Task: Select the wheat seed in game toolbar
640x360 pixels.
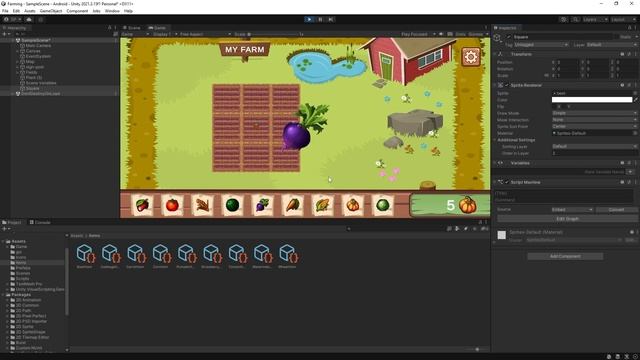Action: coord(202,205)
